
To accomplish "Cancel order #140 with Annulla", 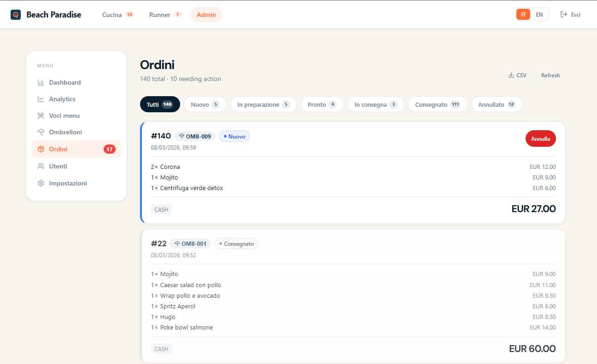I will coord(540,139).
